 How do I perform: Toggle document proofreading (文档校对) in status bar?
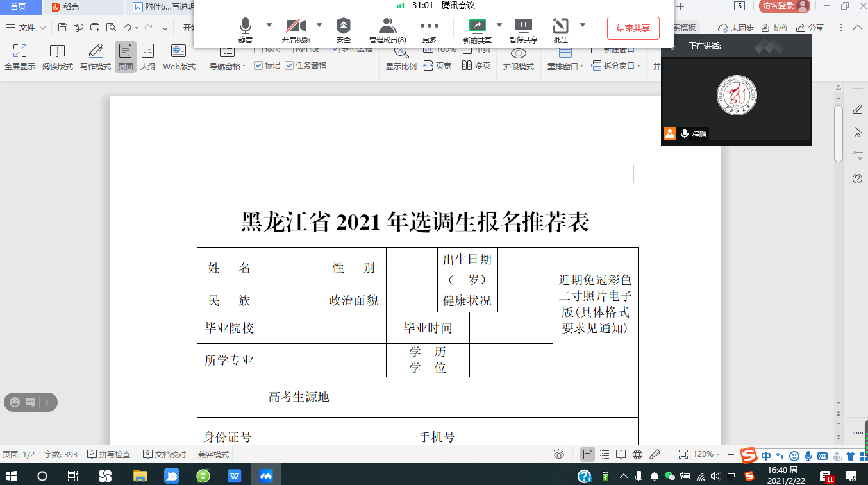pyautogui.click(x=164, y=454)
